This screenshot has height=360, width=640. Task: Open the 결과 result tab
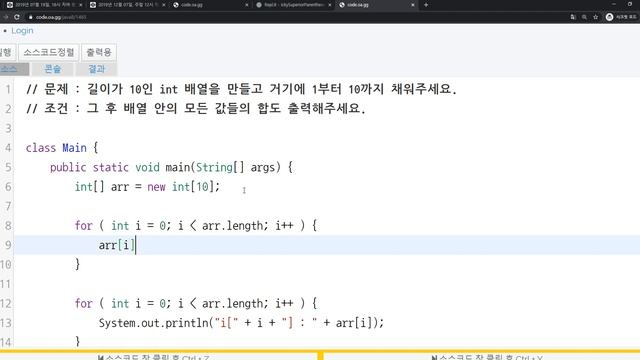[x=97, y=69]
